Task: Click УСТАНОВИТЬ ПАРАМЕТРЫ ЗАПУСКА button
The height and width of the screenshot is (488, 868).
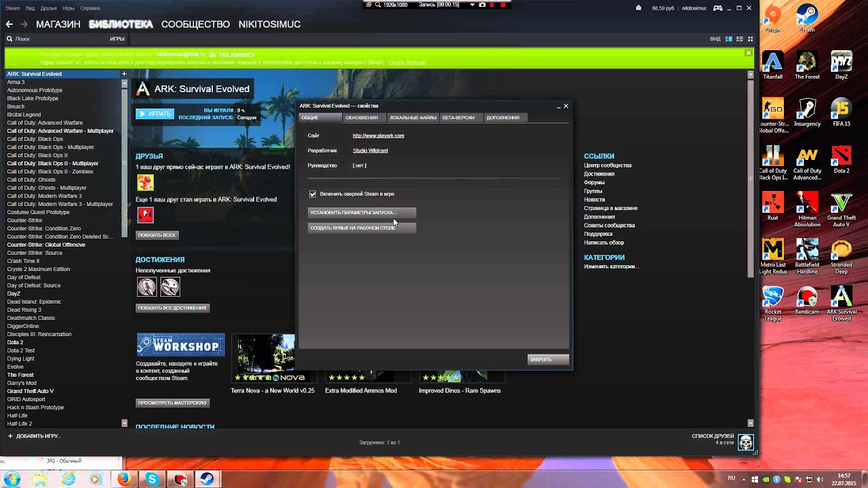Action: click(362, 212)
